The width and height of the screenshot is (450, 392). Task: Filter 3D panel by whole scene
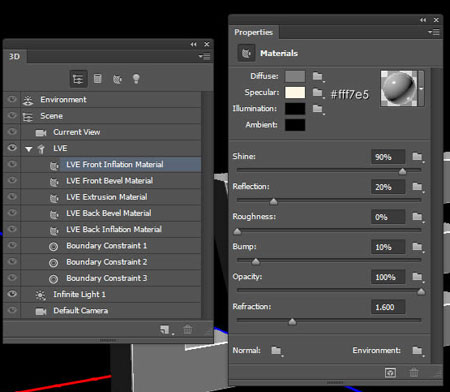(78, 79)
